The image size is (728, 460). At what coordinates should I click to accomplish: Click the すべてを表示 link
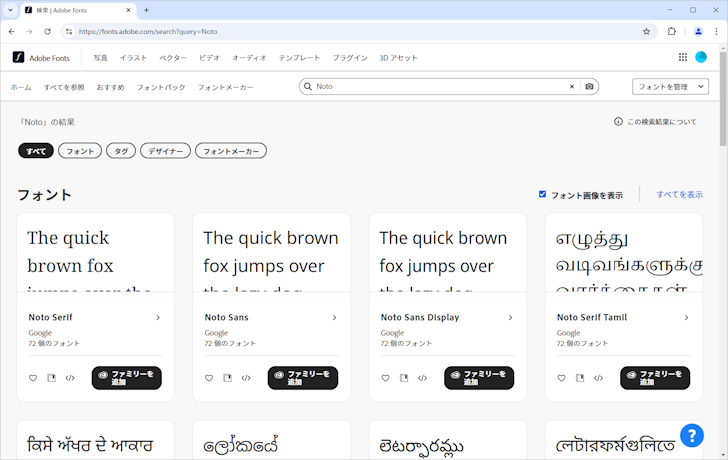coord(679,194)
